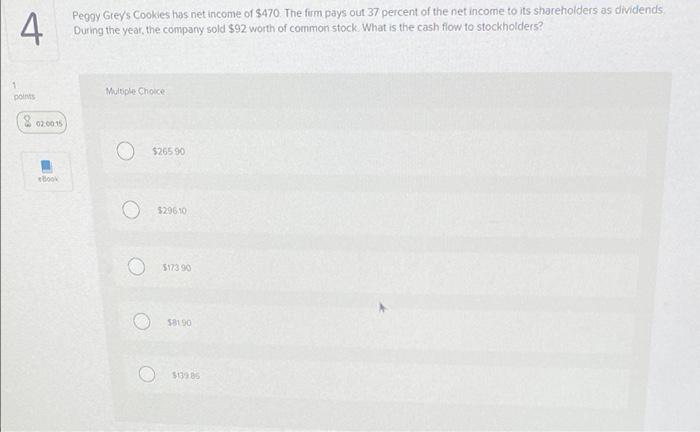Click the $265.90 answer text
The height and width of the screenshot is (432, 700).
168,151
